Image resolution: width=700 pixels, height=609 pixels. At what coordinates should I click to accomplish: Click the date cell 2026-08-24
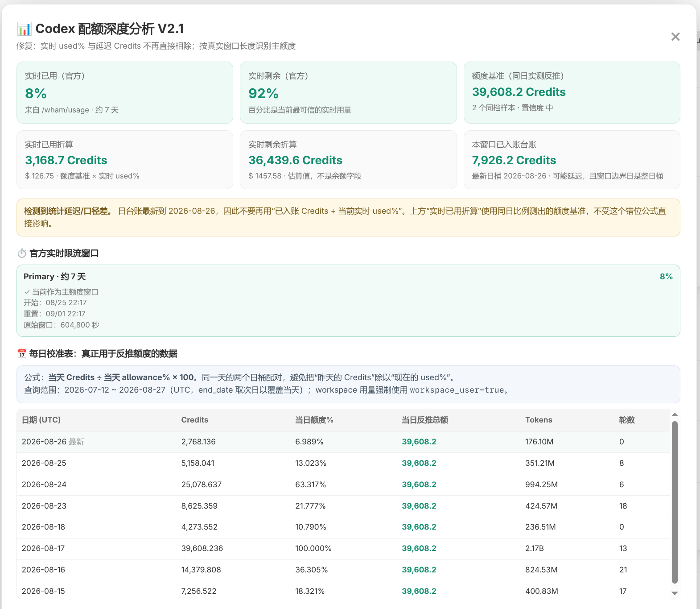44,485
